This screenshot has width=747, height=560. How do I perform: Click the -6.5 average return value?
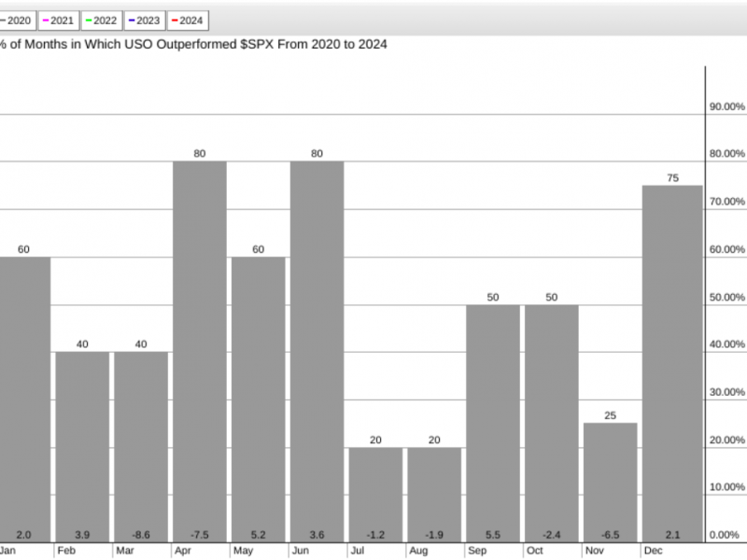point(611,535)
